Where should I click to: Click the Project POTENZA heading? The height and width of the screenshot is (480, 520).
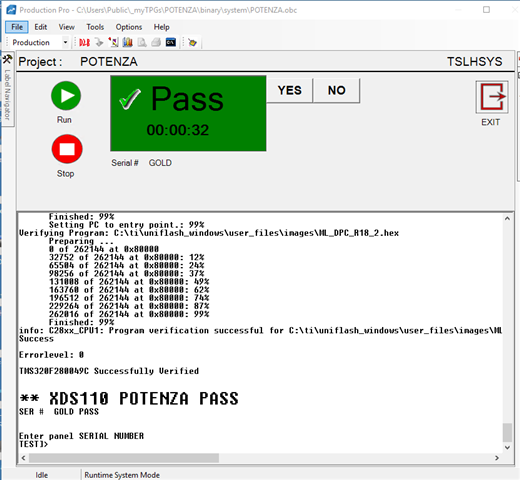78,62
